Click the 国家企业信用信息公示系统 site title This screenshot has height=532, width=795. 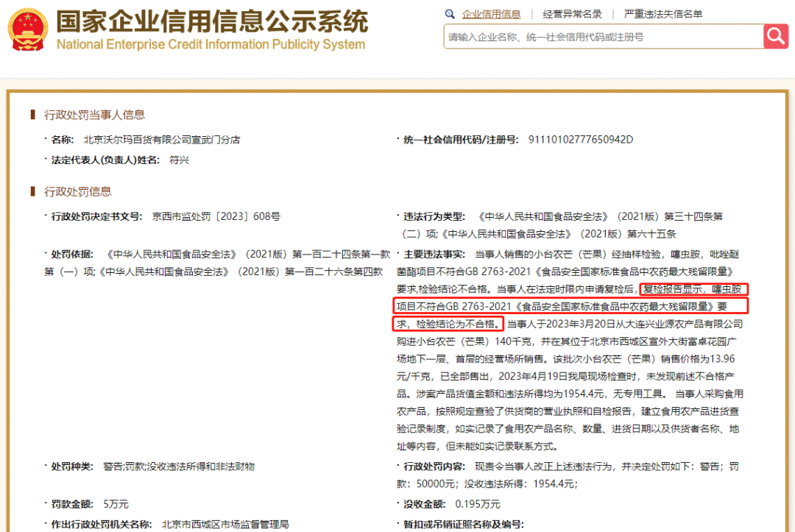(212, 22)
